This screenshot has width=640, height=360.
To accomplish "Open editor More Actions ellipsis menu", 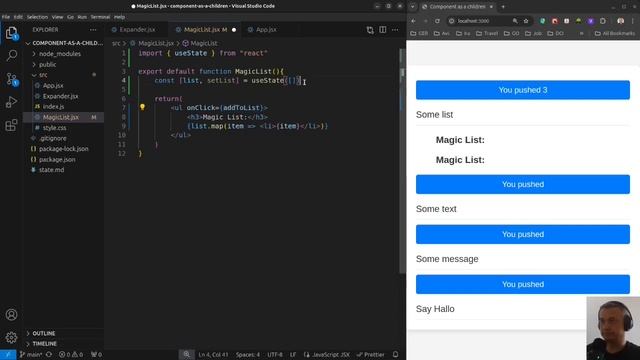I will (x=395, y=30).
